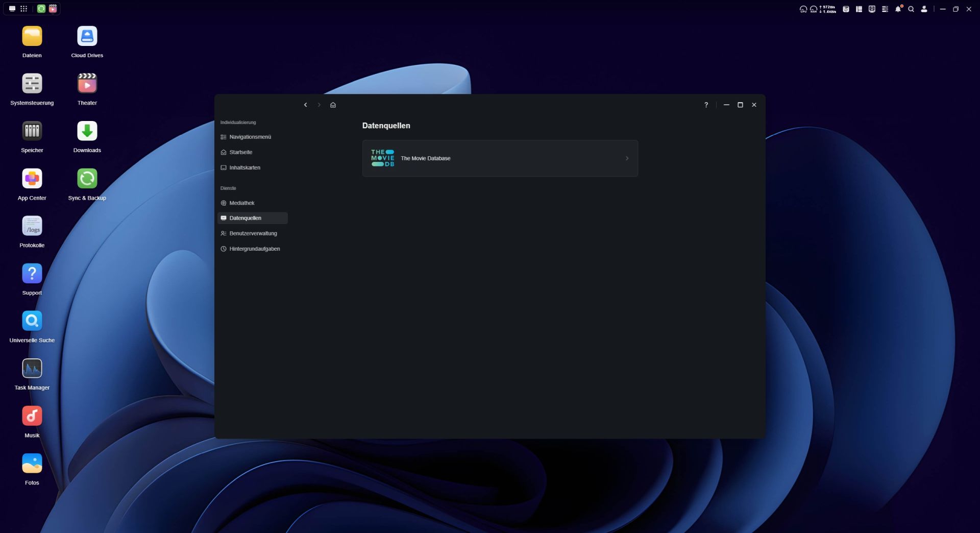Screen dimensions: 980x533
Task: Open Hintergrundaufgaben section
Action: tap(254, 249)
